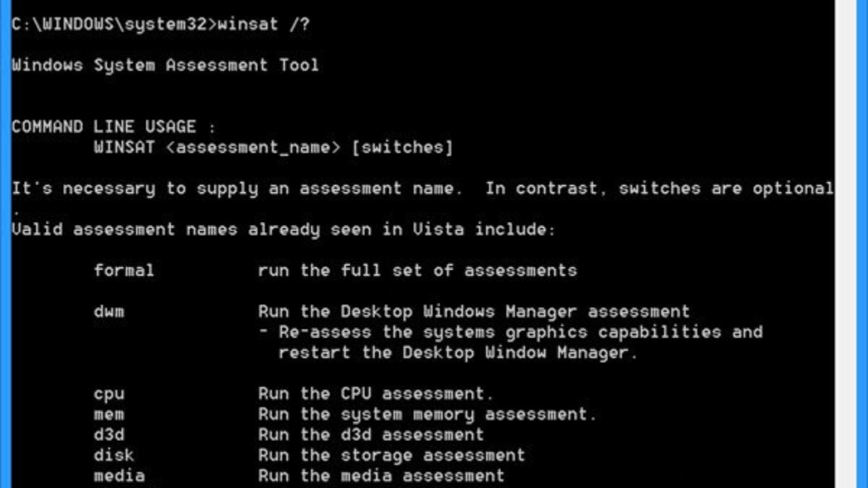Image resolution: width=868 pixels, height=488 pixels.
Task: Click the 'Run the storage assessment' description
Action: [x=391, y=455]
